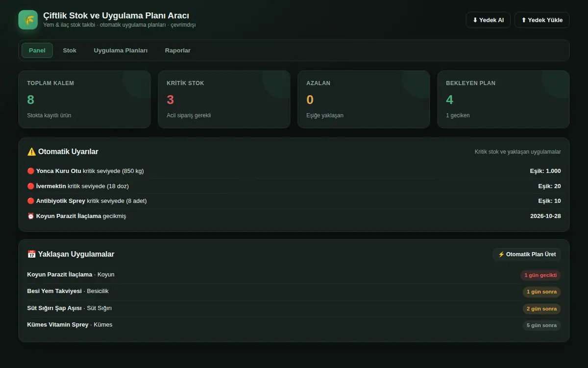This screenshot has width=588, height=368.
Task: Click the calendar icon beside Yaklaşan Uygulamalar
Action: click(31, 254)
